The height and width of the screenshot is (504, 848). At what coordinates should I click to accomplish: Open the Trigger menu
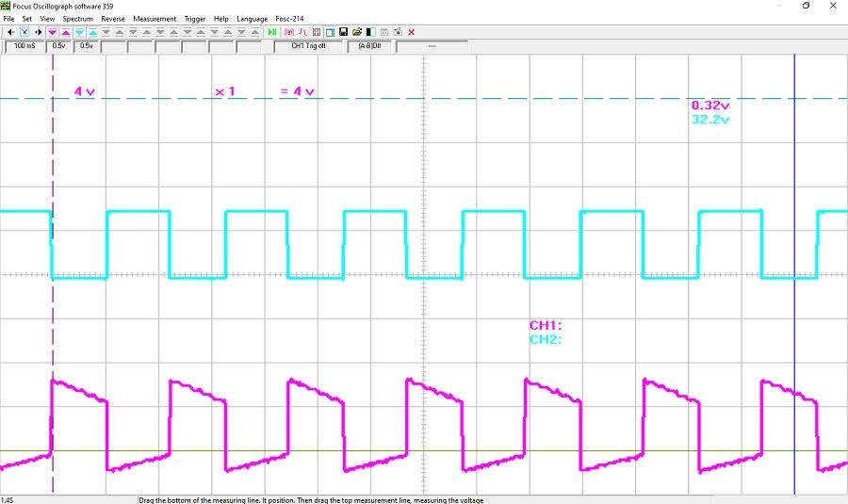tap(195, 19)
